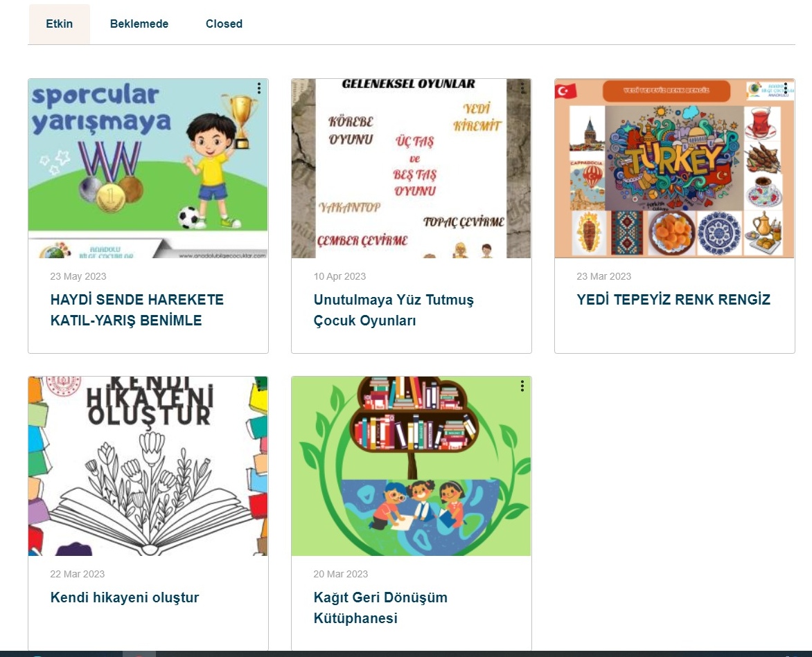Open three-dot menu on Kağıt Geri Dönüşüm card
This screenshot has width=812, height=657.
pos(522,386)
